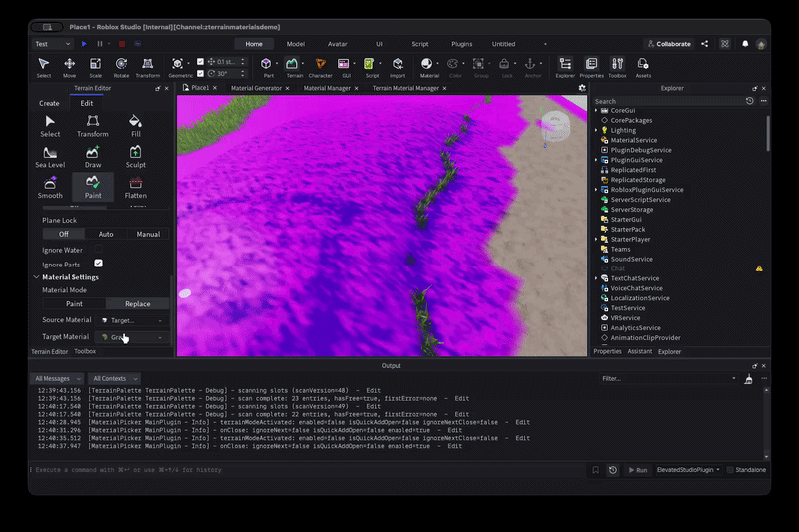Open the Target Material dropdown
799x532 pixels.
click(x=132, y=337)
